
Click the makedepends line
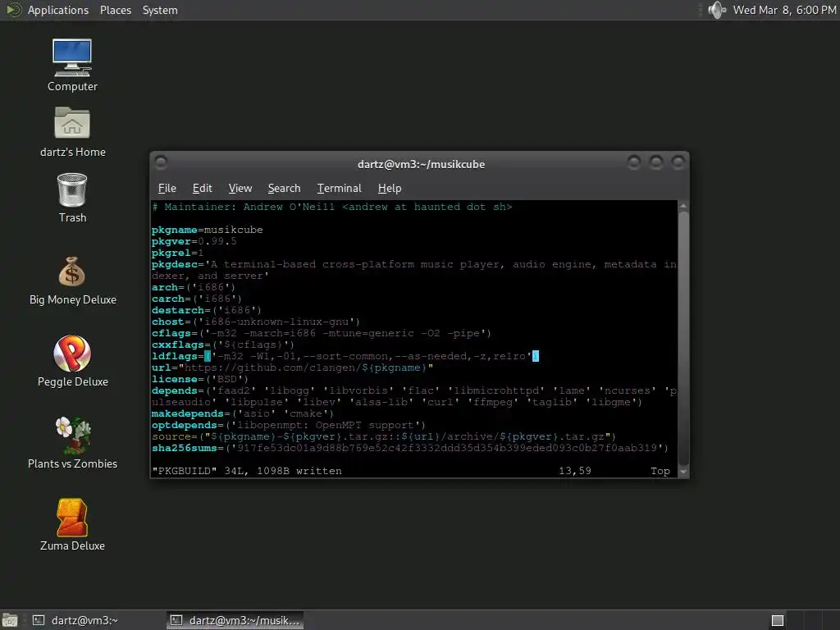coord(242,413)
